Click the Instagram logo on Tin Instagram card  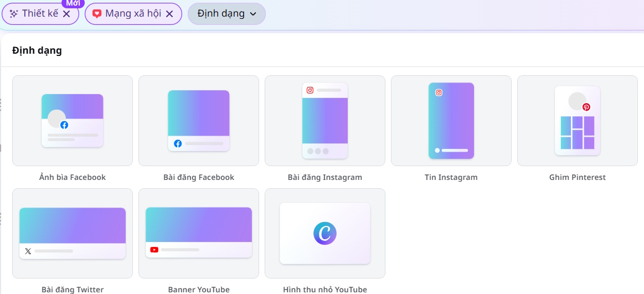tap(439, 92)
